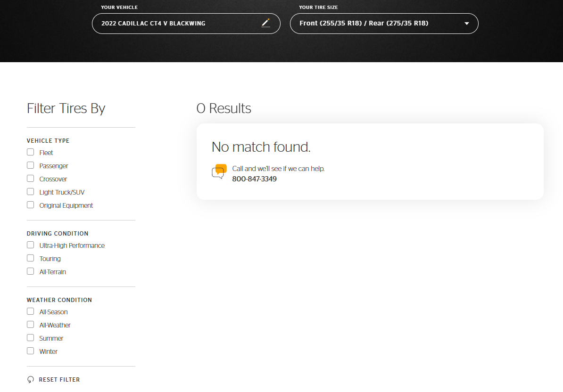
Task: Select the All-Season weather filter
Action: 31,311
